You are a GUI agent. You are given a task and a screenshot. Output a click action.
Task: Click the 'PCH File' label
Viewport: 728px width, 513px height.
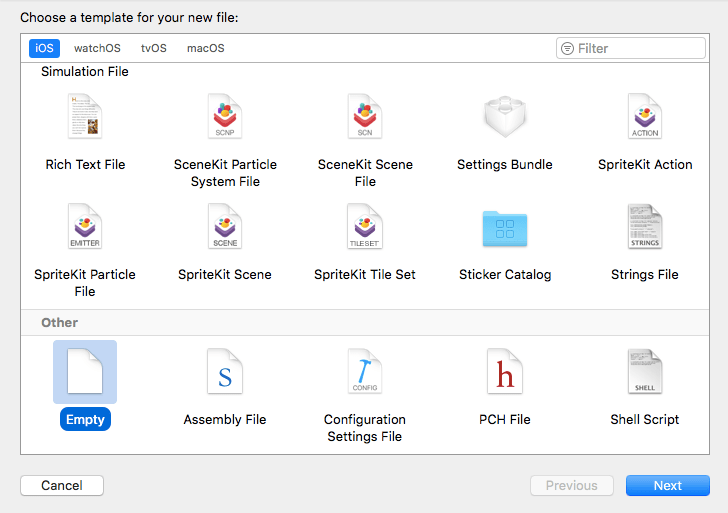pos(505,419)
